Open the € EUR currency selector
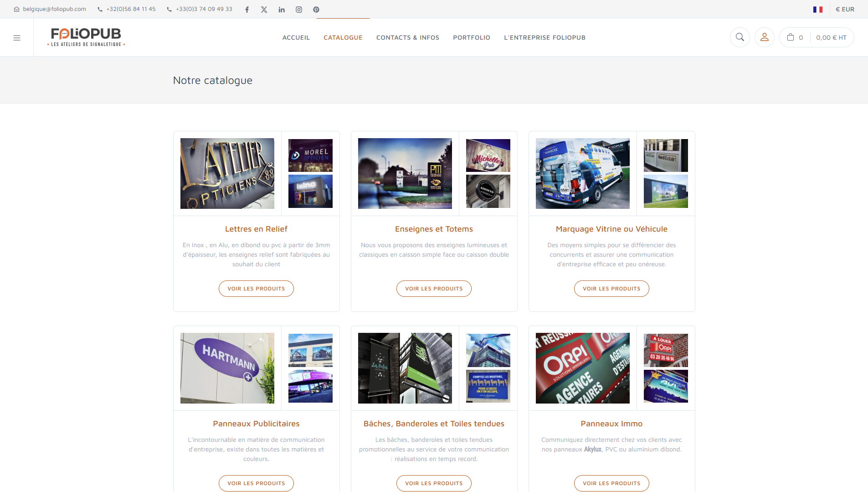 pyautogui.click(x=845, y=10)
